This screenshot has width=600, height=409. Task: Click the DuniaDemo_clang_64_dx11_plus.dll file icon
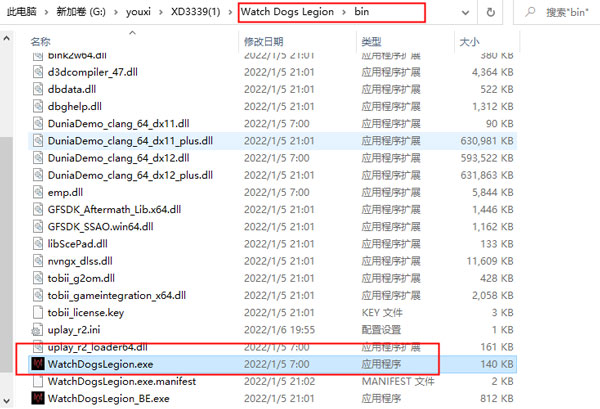[x=38, y=141]
